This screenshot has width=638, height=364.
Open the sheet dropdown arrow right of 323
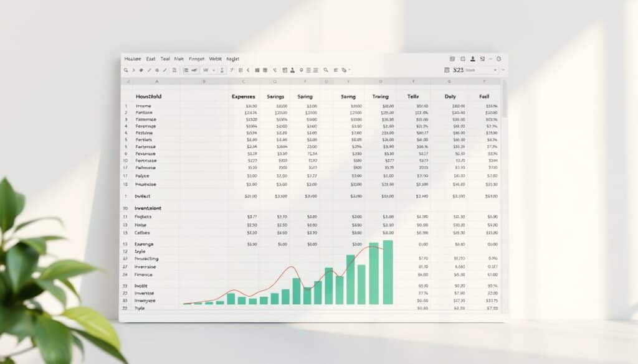click(495, 70)
